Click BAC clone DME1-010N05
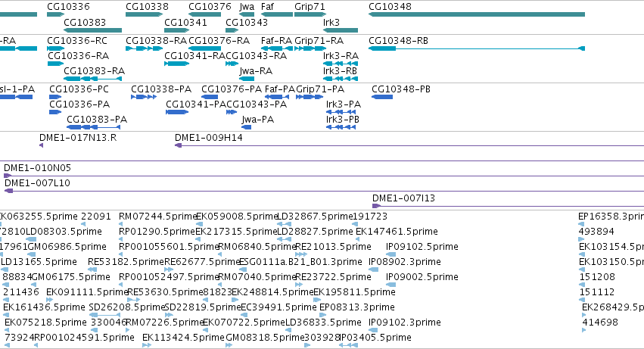 click(x=37, y=168)
